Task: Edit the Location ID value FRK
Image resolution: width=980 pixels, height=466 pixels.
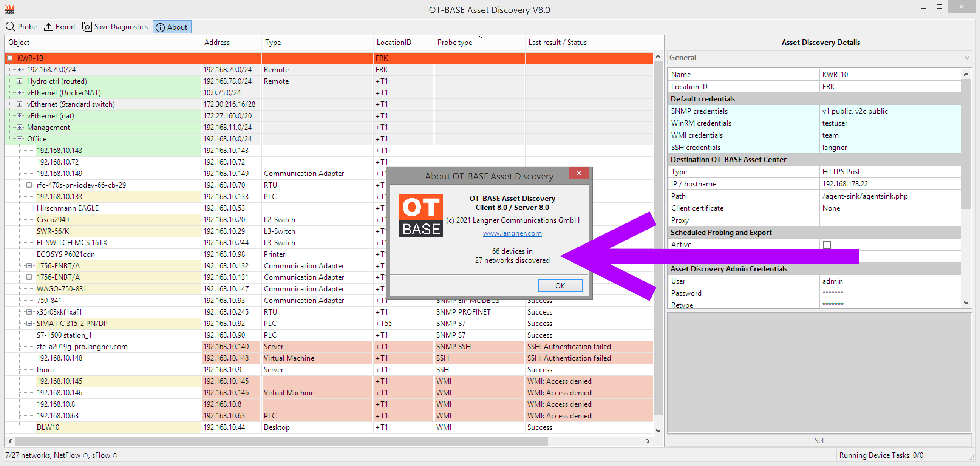Action: (890, 87)
